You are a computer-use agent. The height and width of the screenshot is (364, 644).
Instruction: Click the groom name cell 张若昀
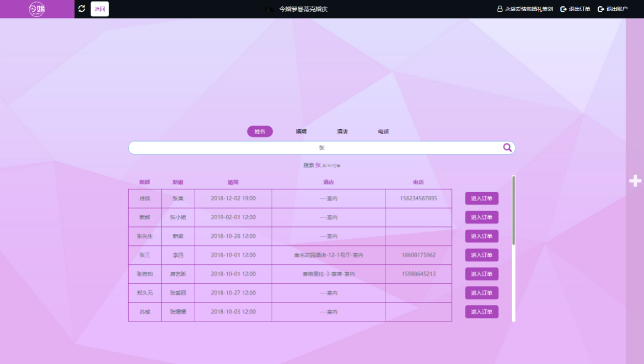(145, 274)
